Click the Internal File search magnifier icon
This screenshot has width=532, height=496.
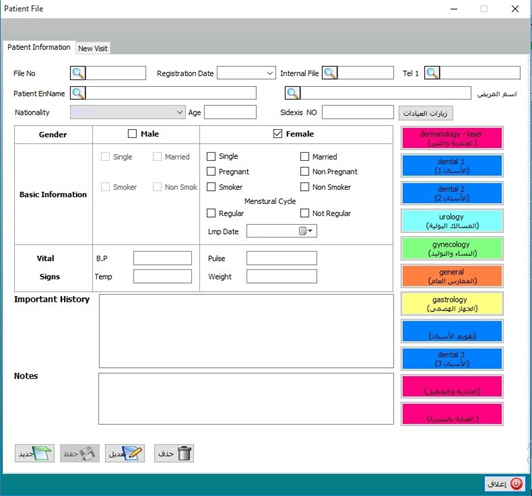tap(330, 73)
